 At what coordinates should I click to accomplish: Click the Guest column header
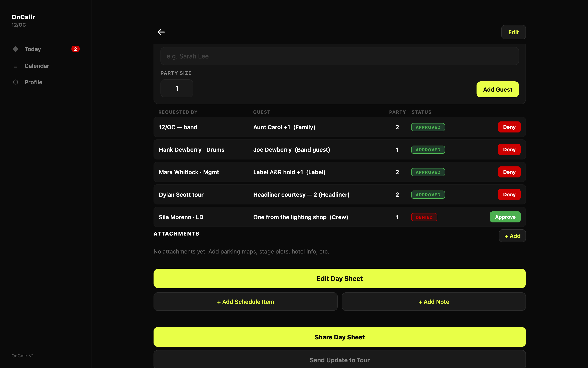[x=262, y=112]
